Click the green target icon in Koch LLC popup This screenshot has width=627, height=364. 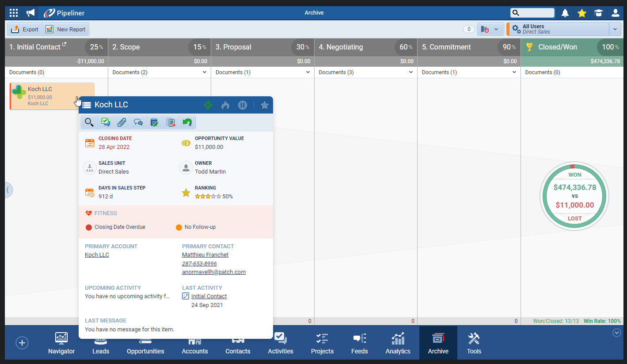tap(208, 105)
